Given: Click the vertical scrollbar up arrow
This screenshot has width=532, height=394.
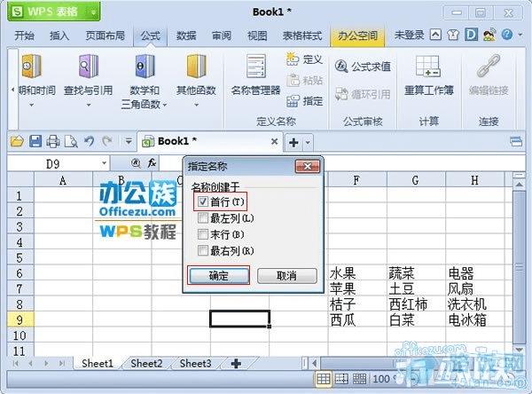Looking at the screenshot, I should 519,185.
